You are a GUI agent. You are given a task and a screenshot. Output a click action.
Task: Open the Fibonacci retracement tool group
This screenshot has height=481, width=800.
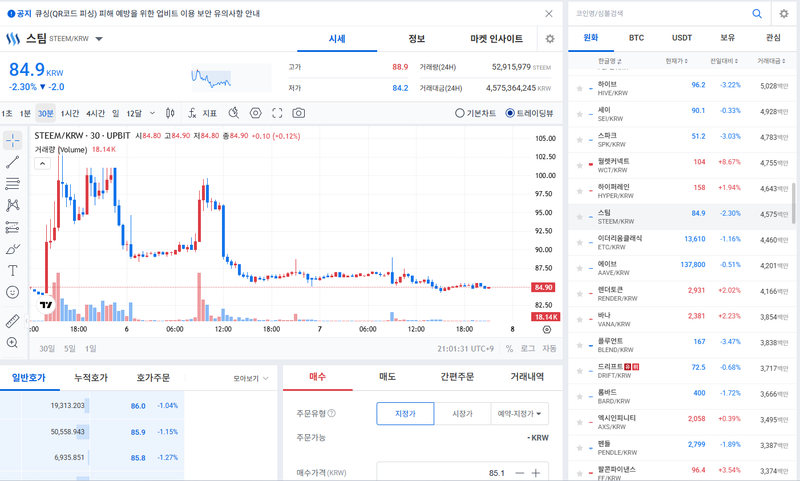tap(12, 184)
